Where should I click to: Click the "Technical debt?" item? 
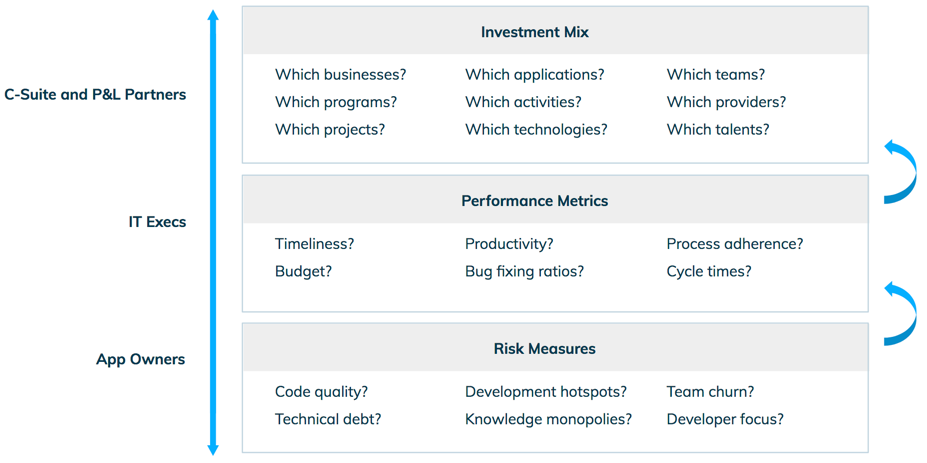pos(327,420)
